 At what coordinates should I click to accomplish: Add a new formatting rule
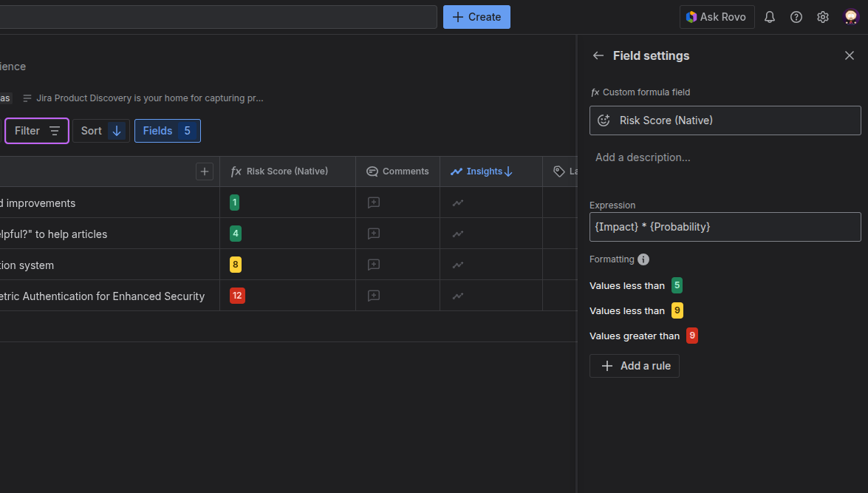(x=634, y=365)
